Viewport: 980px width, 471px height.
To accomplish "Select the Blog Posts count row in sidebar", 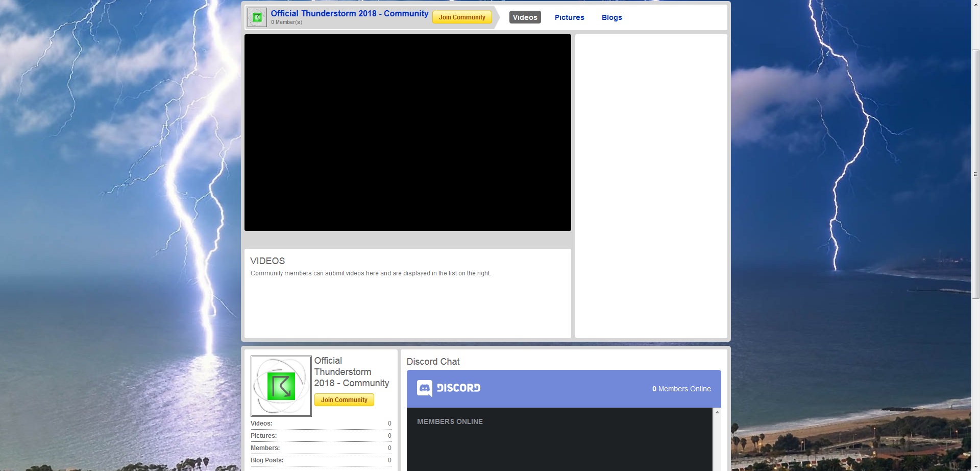I will pos(321,460).
